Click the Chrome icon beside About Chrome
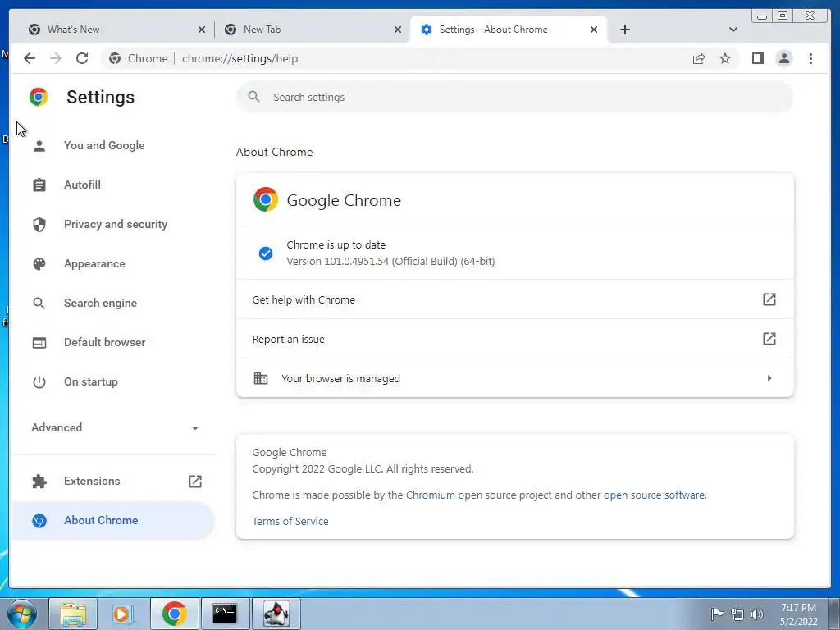The image size is (840, 630). click(x=39, y=521)
